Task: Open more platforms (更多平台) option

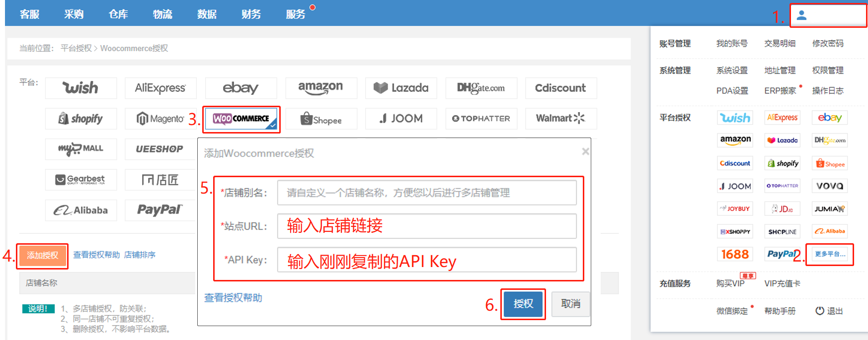Action: click(830, 254)
